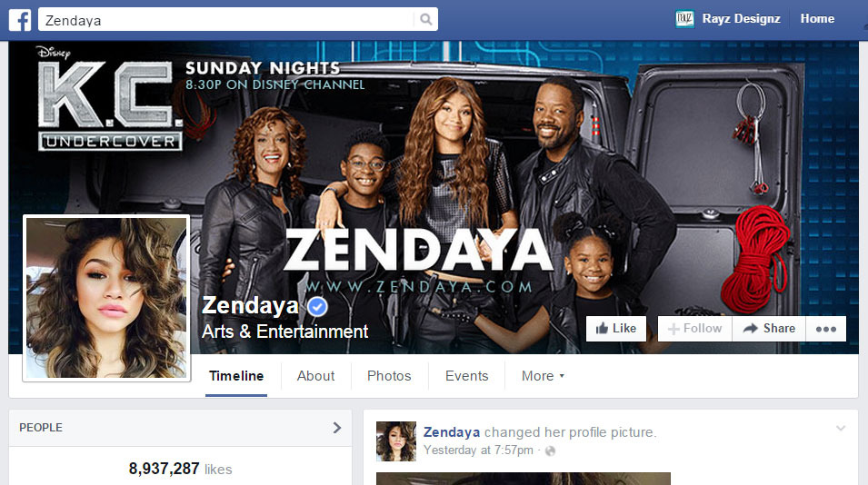Click the Facebook logo icon
The width and height of the screenshot is (868, 485).
[x=20, y=20]
